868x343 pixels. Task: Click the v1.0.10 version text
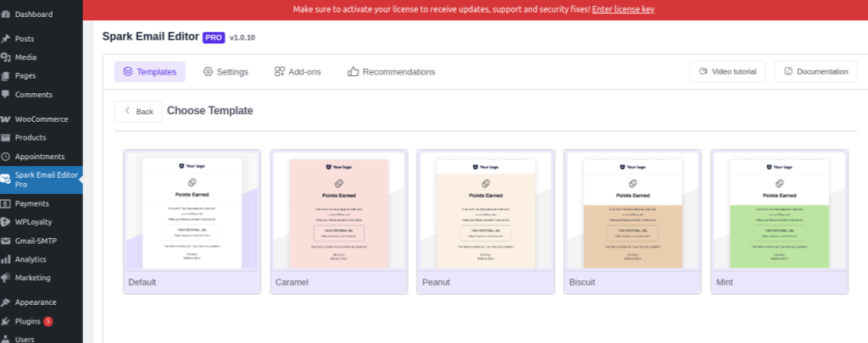click(x=242, y=37)
